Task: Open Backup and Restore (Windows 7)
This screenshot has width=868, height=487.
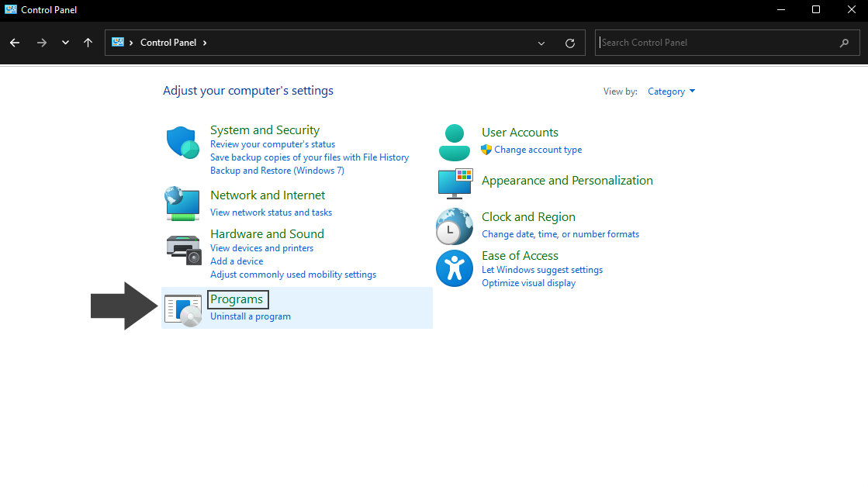Action: (x=277, y=171)
